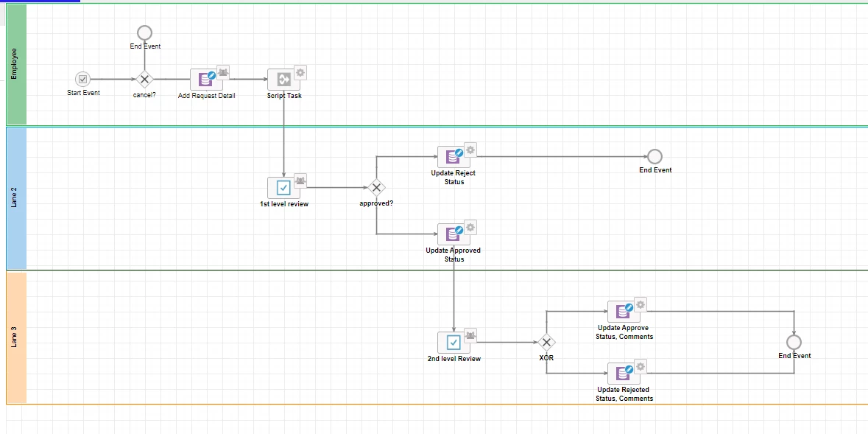This screenshot has height=434, width=868.
Task: Click the 'Script Task' label
Action: [284, 95]
